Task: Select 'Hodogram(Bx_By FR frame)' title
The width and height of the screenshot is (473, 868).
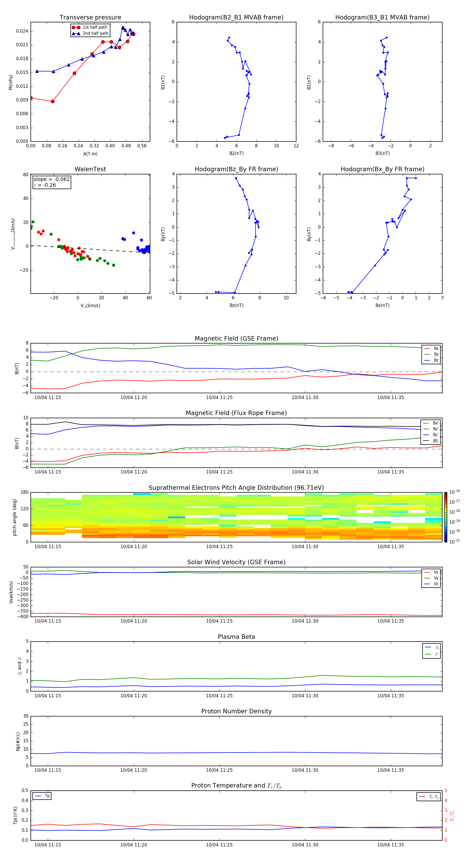Action: point(382,169)
